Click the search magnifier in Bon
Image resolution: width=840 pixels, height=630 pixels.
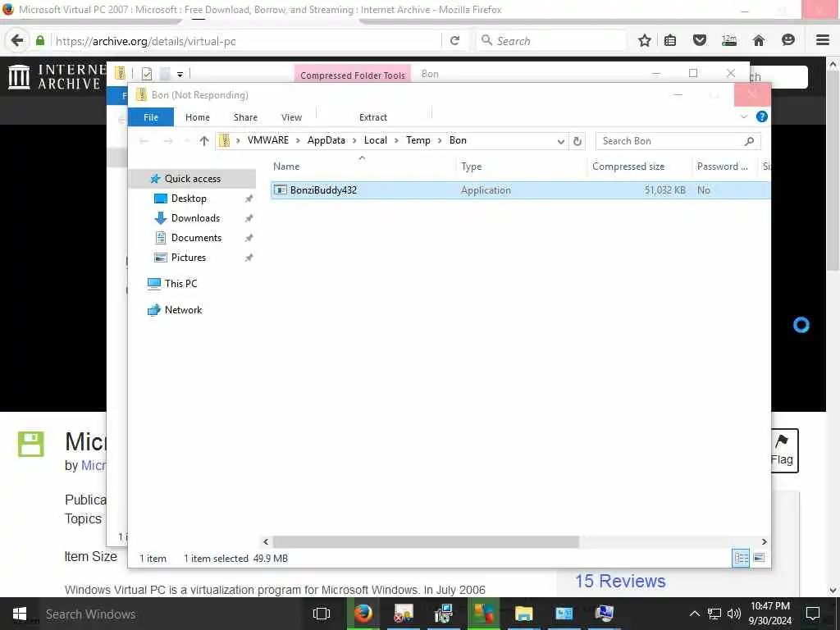[749, 141]
